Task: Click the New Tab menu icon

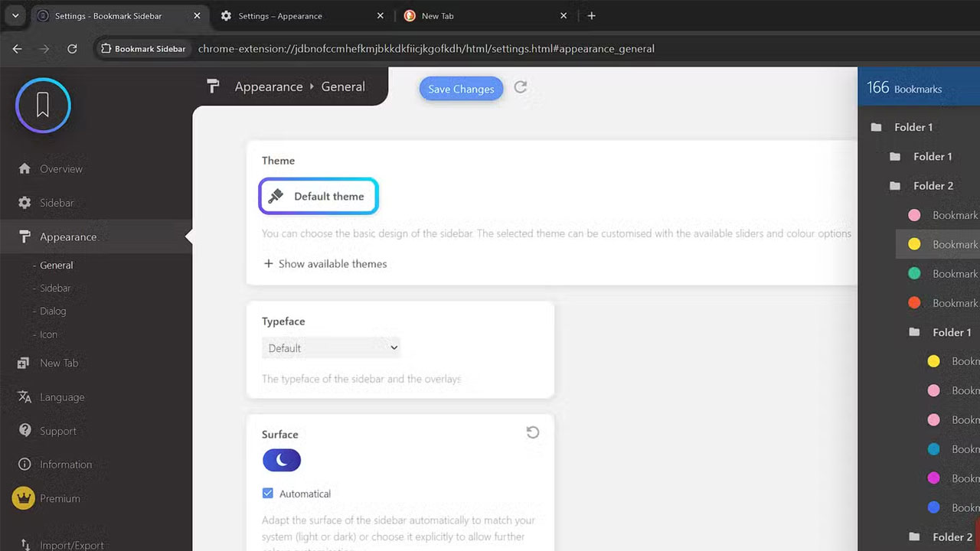Action: 24,363
